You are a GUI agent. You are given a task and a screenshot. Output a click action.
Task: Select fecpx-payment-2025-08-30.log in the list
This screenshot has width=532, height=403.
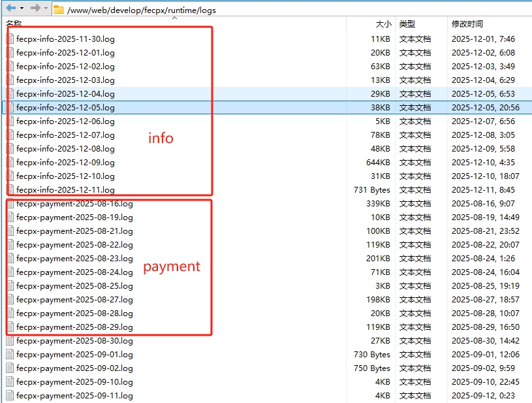(74, 341)
